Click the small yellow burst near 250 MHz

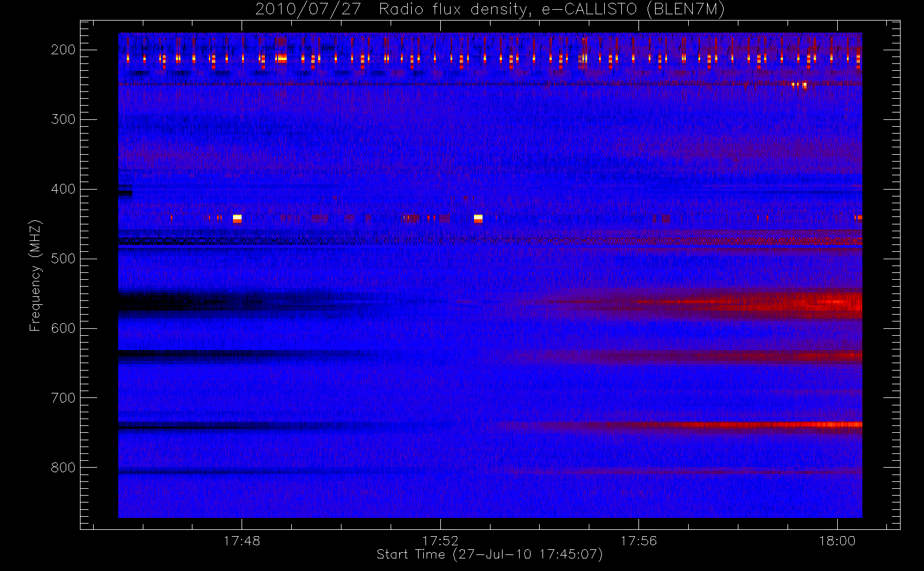coord(800,86)
